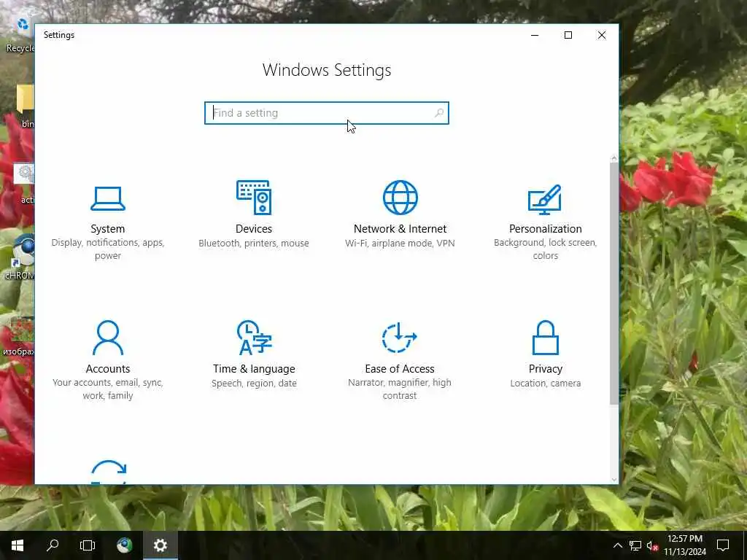747x560 pixels.
Task: Click 'Wi-Fi, airplane mode, VPN' description
Action: pos(400,243)
